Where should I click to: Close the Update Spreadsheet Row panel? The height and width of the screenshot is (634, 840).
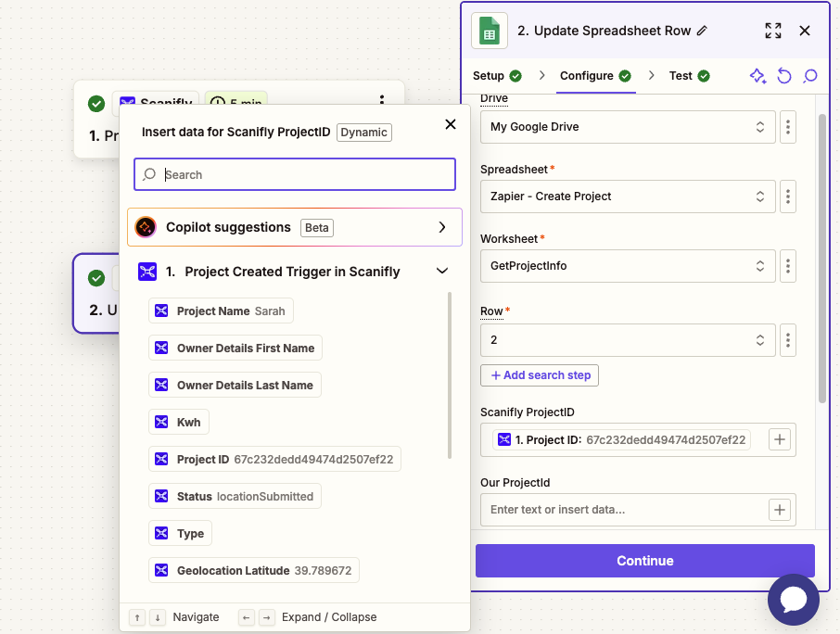pos(805,31)
